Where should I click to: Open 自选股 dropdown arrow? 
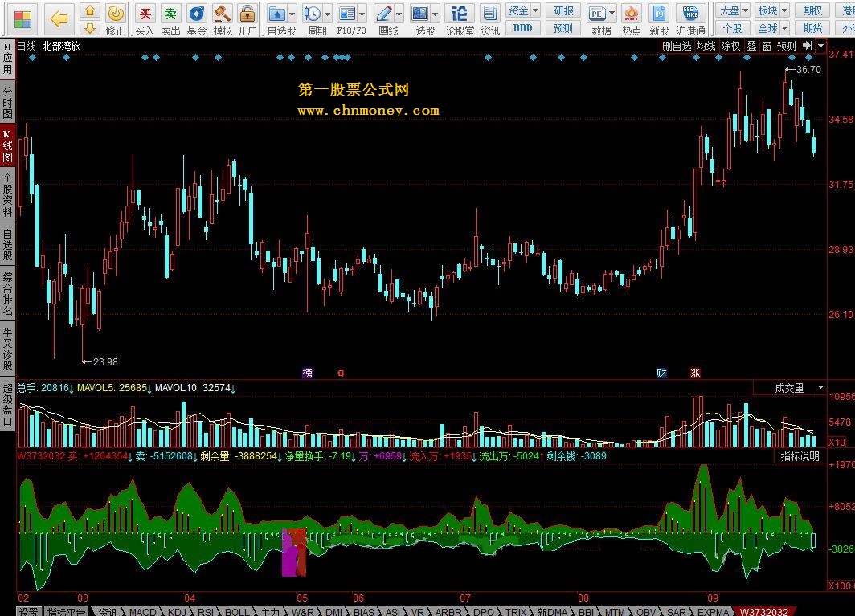pyautogui.click(x=292, y=14)
